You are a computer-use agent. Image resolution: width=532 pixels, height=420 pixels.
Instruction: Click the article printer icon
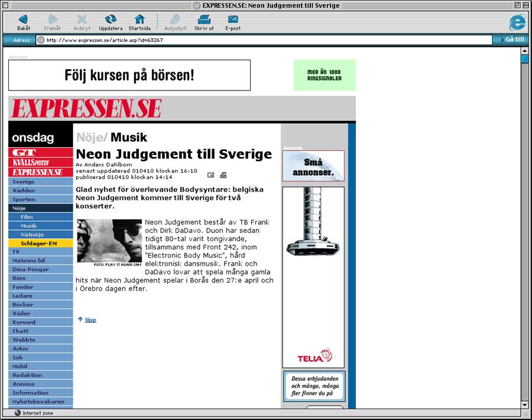coord(223,175)
